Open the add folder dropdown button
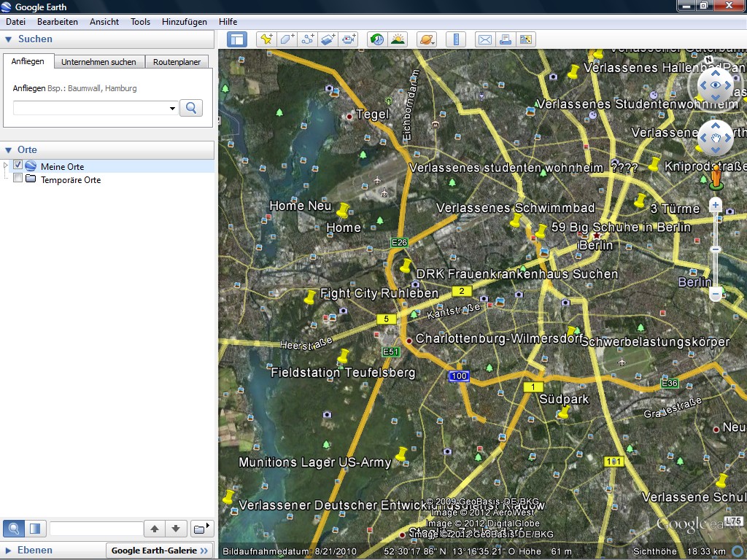The image size is (747, 560). (x=201, y=529)
